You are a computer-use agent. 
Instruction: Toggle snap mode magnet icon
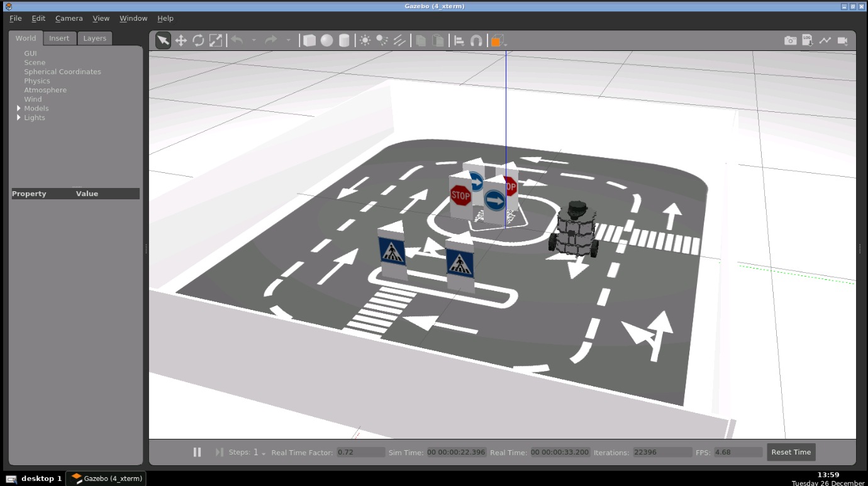tap(477, 41)
